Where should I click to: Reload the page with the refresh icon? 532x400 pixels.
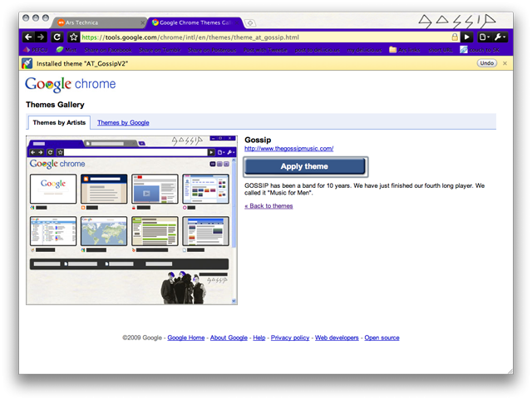pos(57,37)
